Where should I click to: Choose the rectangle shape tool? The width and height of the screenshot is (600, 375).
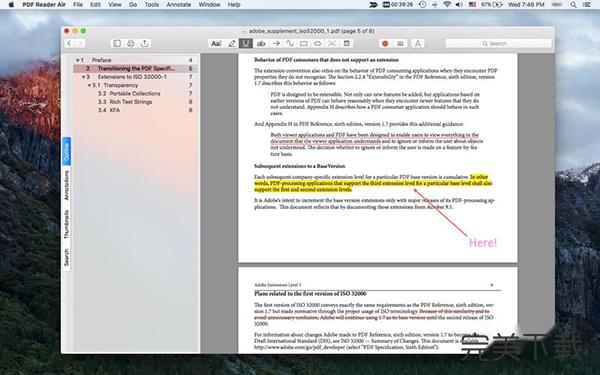tap(304, 44)
